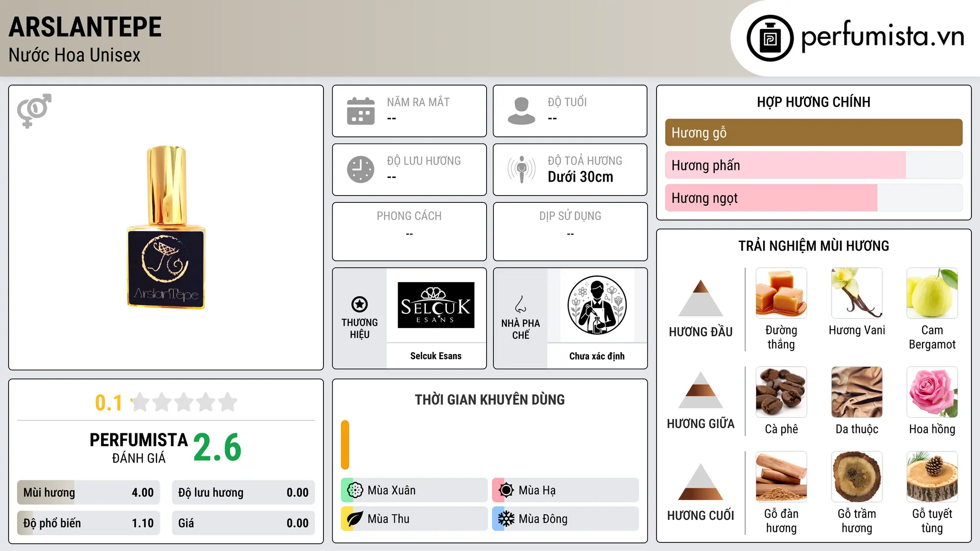Click the Hương ngọt accord bar
The height and width of the screenshot is (551, 980).
[814, 198]
